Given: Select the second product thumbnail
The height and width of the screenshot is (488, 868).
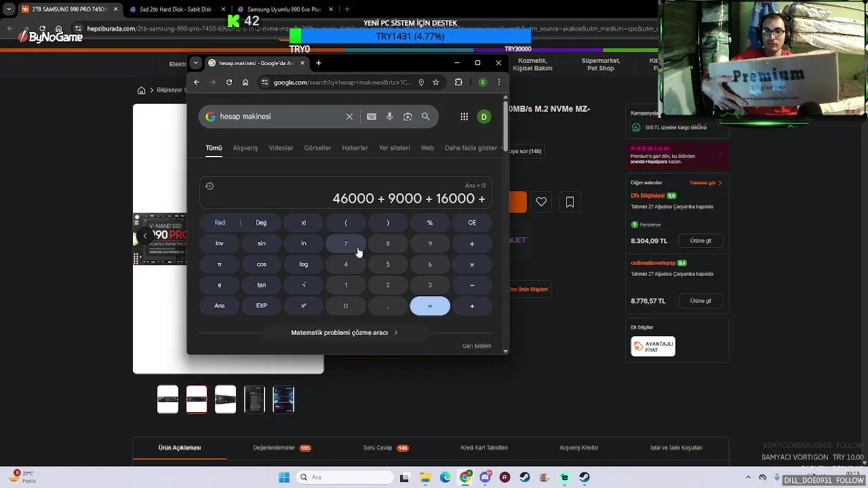Looking at the screenshot, I should [x=197, y=399].
